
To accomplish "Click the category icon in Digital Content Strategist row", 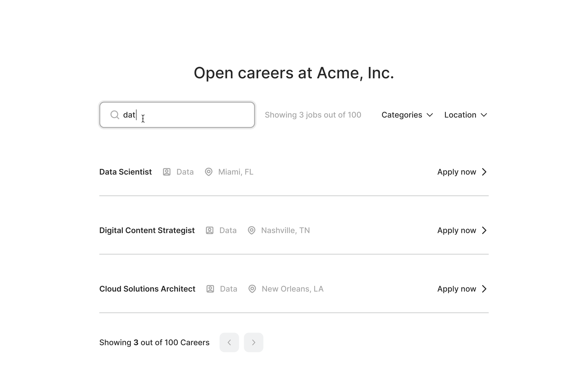I will point(210,230).
